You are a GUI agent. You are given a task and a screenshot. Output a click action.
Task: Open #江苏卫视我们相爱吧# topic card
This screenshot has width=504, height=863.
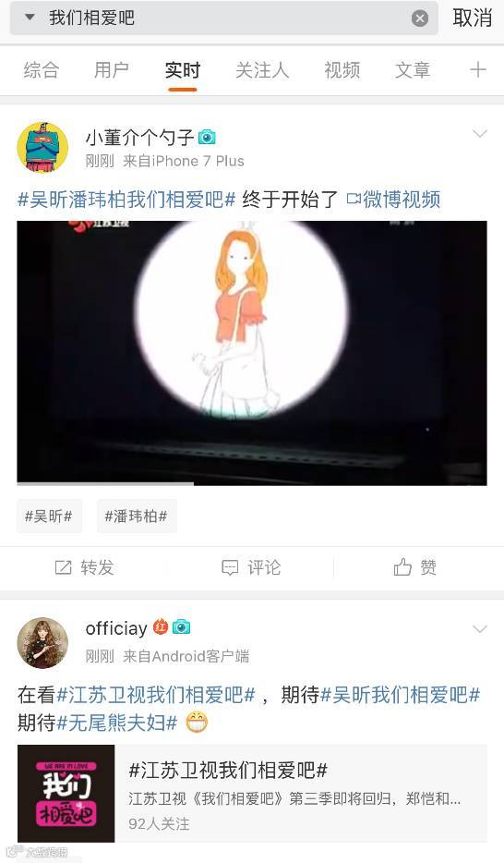click(x=252, y=793)
